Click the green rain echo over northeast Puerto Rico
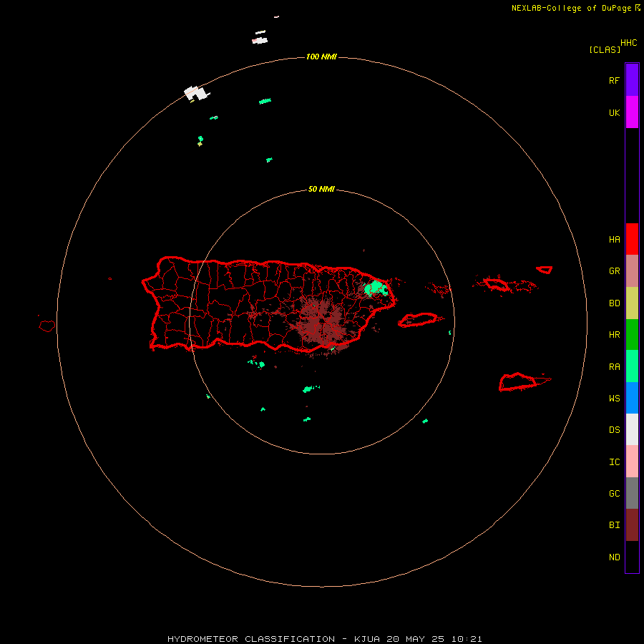 point(376,288)
